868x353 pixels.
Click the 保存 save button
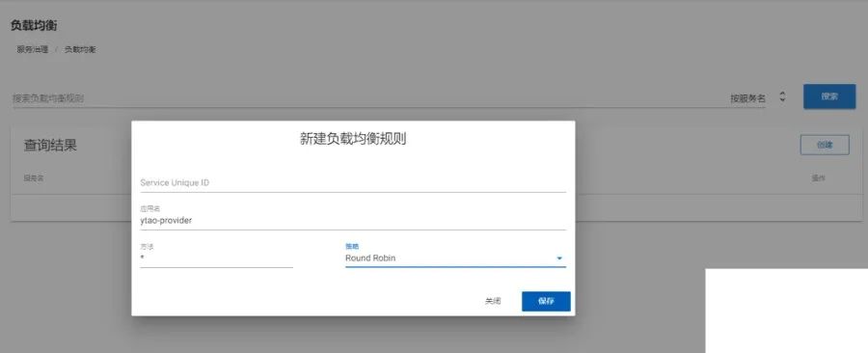546,302
